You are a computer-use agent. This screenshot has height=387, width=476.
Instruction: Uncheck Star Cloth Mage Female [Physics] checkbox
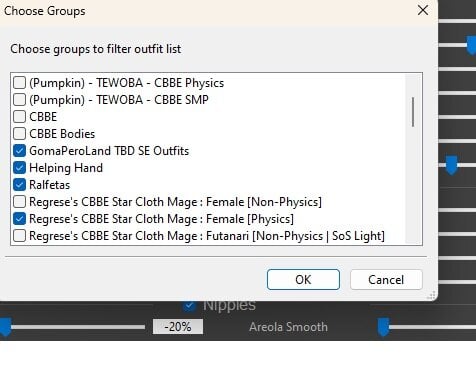[19, 219]
